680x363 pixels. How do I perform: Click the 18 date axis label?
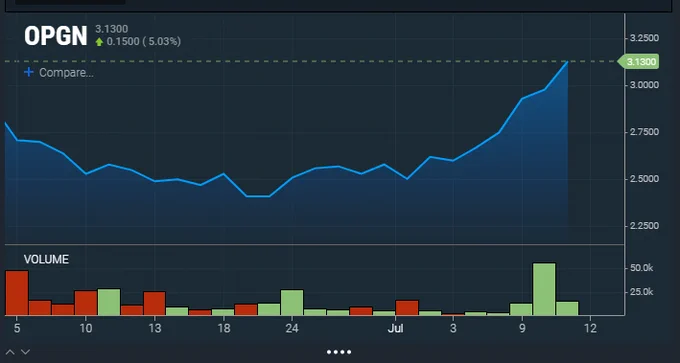224,328
